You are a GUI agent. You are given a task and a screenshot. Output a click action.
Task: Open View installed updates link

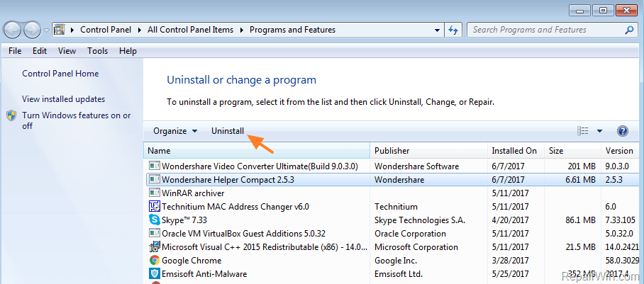[64, 99]
